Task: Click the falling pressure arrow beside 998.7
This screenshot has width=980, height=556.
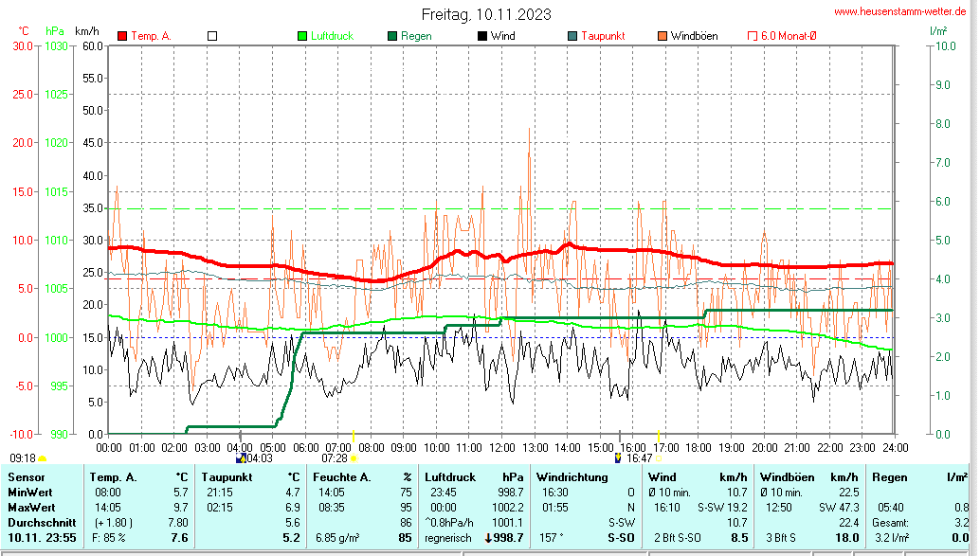Action: point(488,538)
